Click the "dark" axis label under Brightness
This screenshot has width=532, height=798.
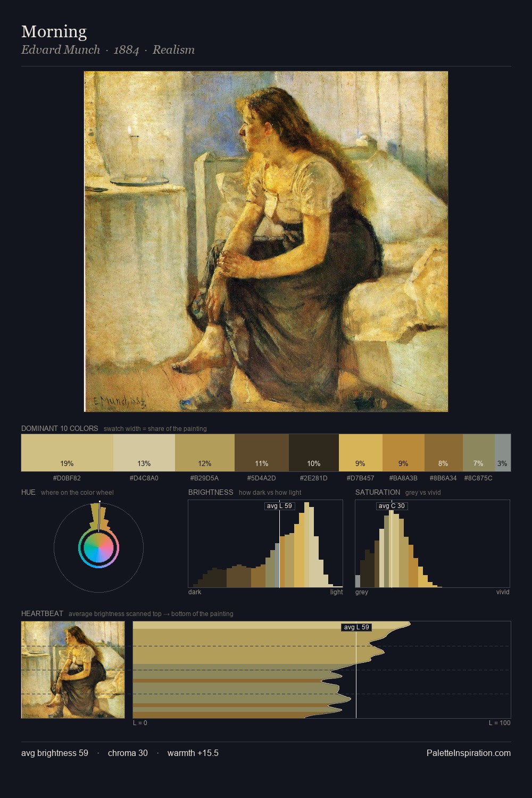click(195, 592)
